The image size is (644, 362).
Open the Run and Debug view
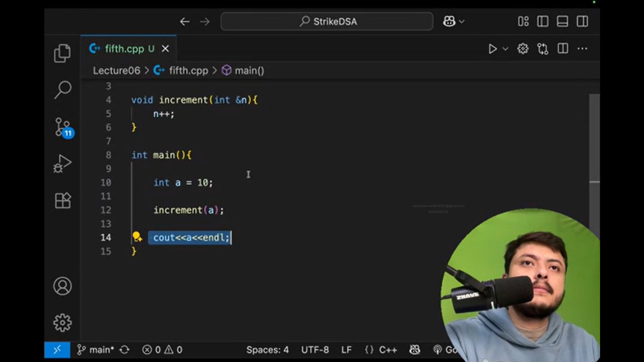click(62, 164)
